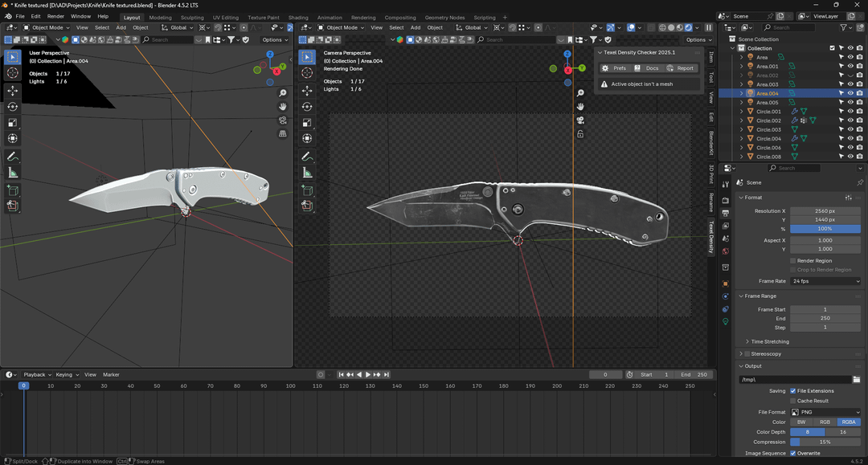Select the Annotate tool in left viewport
The image size is (868, 465).
point(13,157)
